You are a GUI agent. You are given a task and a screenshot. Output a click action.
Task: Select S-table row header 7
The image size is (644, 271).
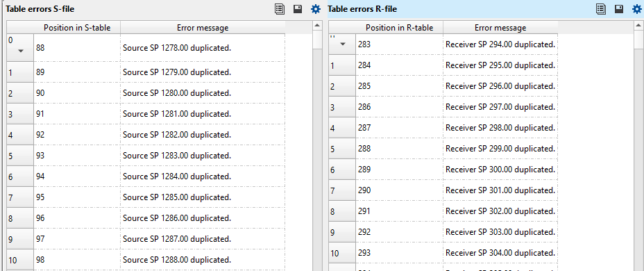20,197
